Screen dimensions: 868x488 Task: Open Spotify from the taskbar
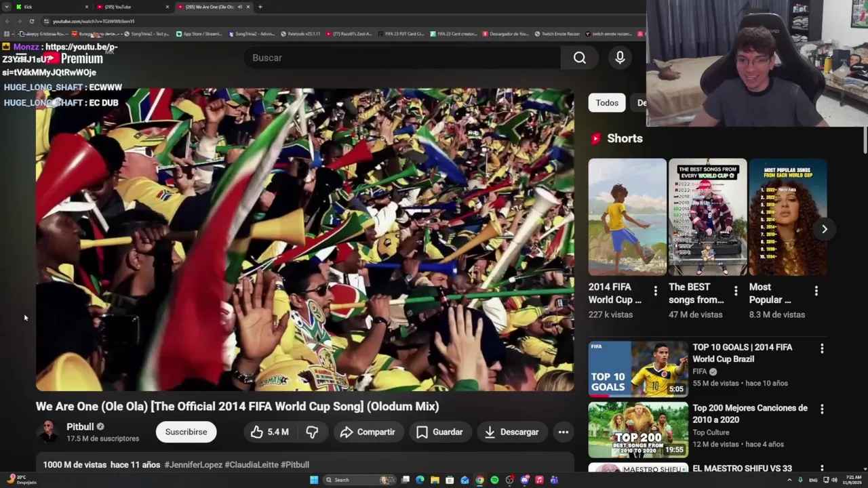coord(494,480)
